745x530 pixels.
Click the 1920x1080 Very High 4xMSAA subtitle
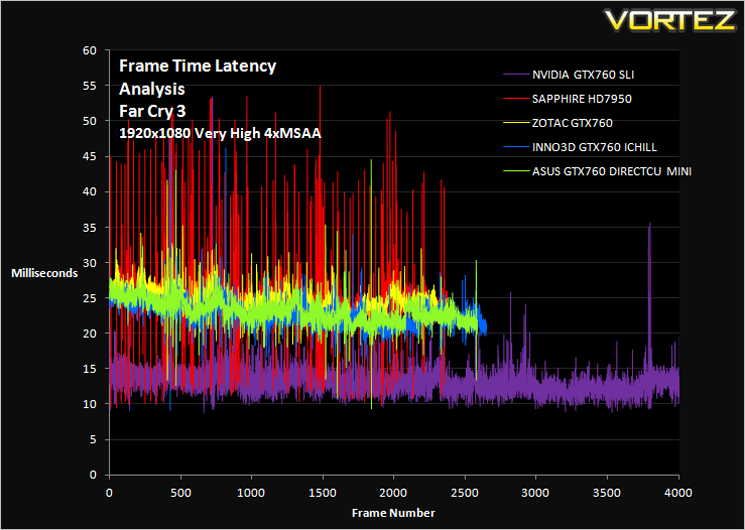pos(220,134)
